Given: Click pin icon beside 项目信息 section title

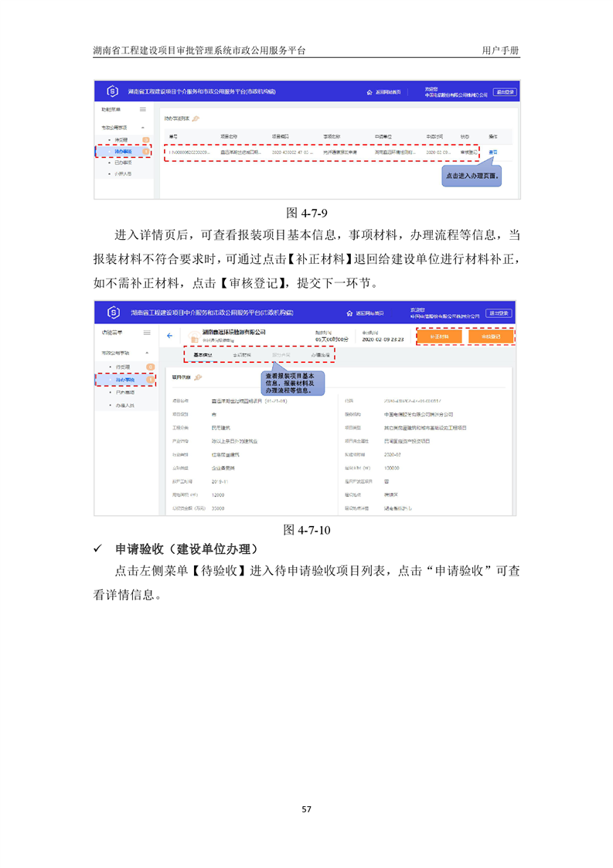Looking at the screenshot, I should point(198,377).
